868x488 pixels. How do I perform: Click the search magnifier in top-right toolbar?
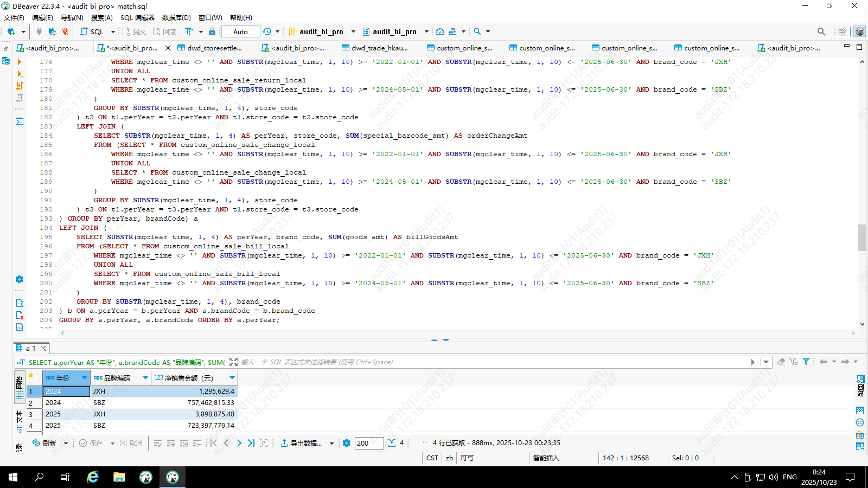click(821, 31)
